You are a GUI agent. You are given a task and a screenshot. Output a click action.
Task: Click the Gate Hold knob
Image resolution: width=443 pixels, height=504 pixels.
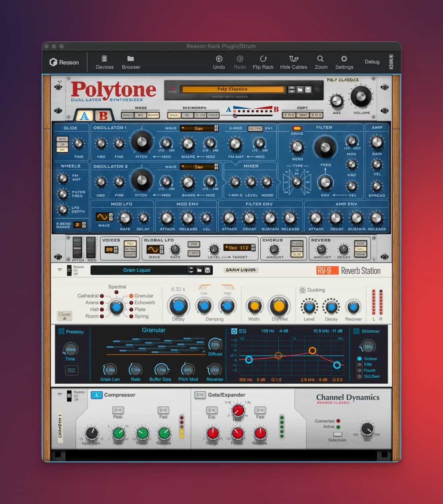[238, 410]
